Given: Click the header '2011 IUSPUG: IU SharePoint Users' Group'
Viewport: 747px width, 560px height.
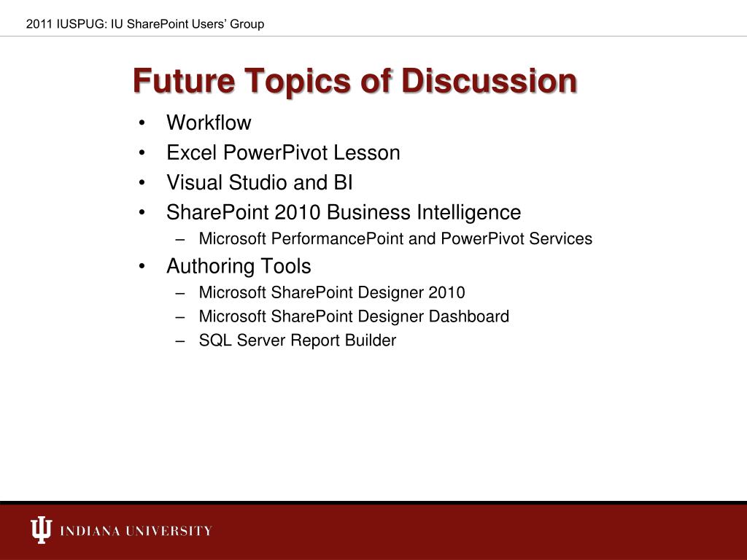Looking at the screenshot, I should (x=145, y=24).
